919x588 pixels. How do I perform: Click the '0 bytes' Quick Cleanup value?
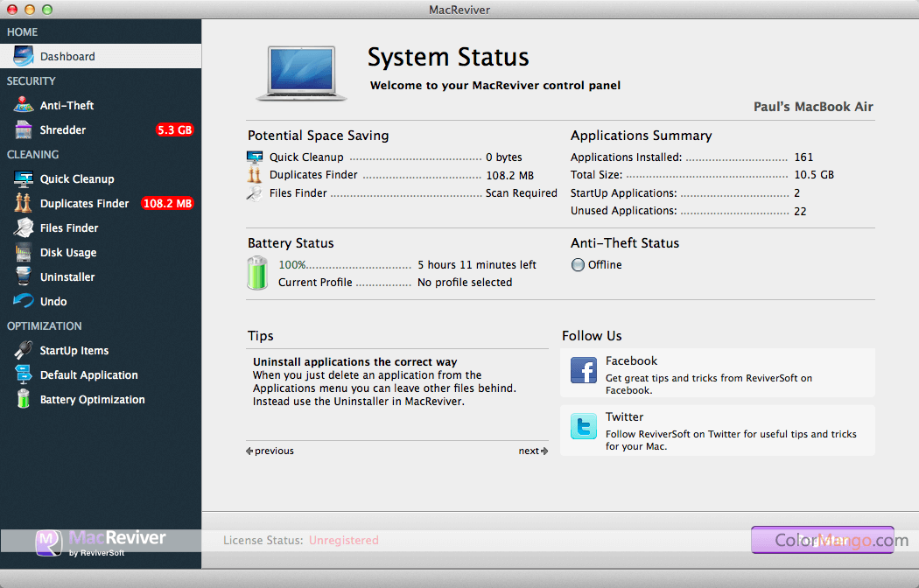(x=504, y=157)
